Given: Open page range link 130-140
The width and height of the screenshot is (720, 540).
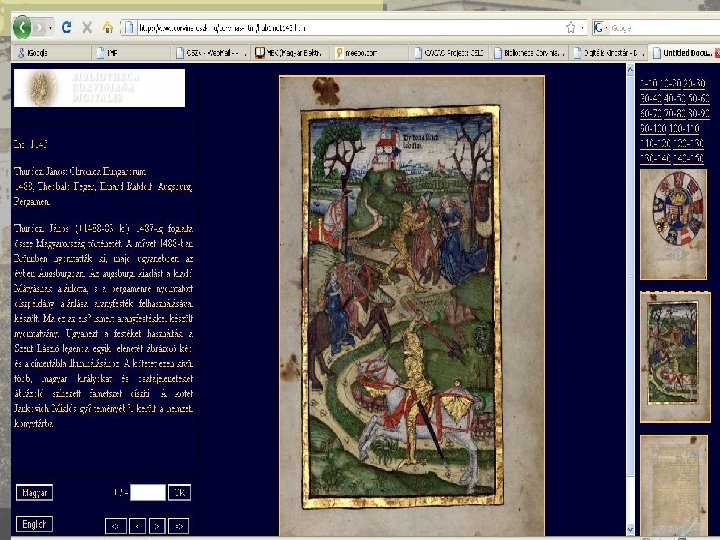Looking at the screenshot, I should (655, 158).
